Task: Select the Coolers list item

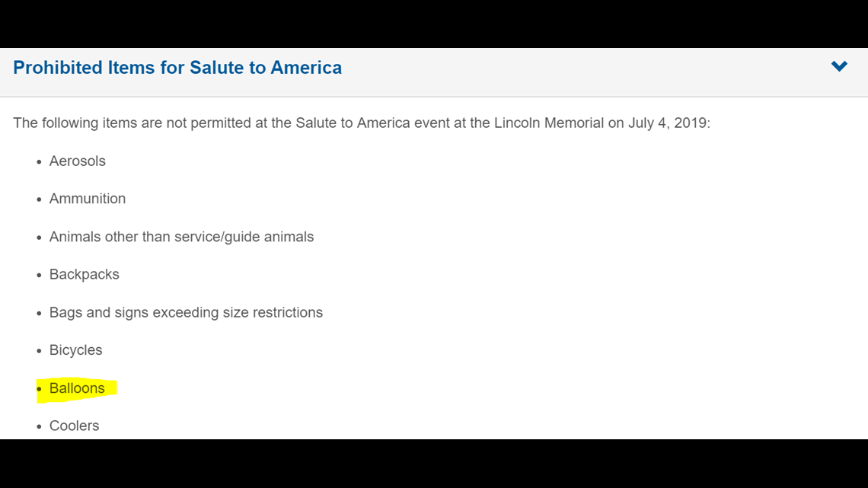Action: [x=74, y=426]
